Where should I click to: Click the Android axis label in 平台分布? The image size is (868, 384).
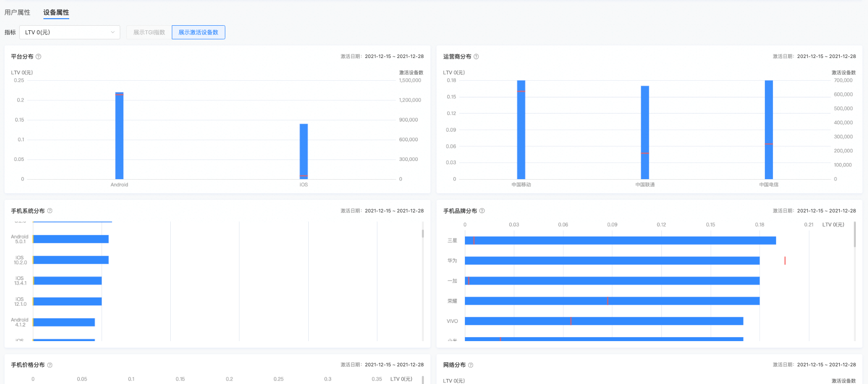click(x=119, y=185)
